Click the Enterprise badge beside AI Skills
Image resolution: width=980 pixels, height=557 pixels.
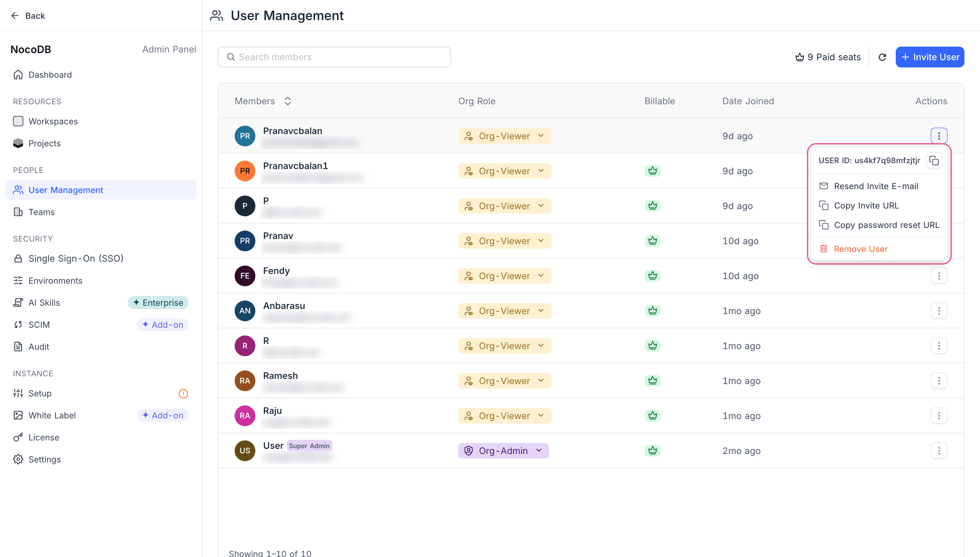[x=158, y=302]
